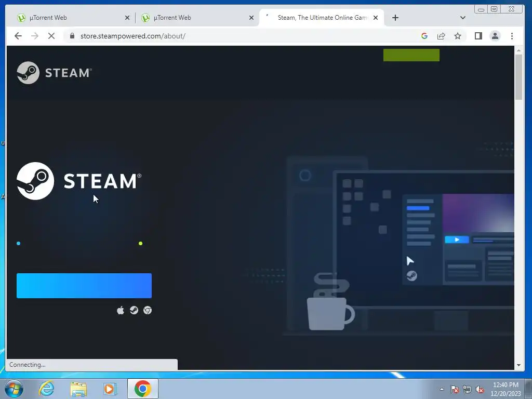532x399 pixels.
Task: Show hidden system tray icons
Action: 442,389
